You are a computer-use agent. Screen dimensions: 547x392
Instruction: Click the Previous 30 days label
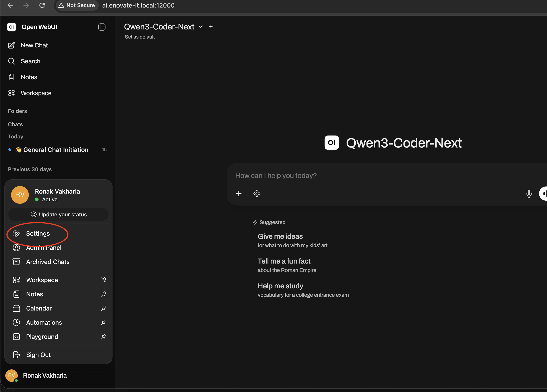click(30, 169)
